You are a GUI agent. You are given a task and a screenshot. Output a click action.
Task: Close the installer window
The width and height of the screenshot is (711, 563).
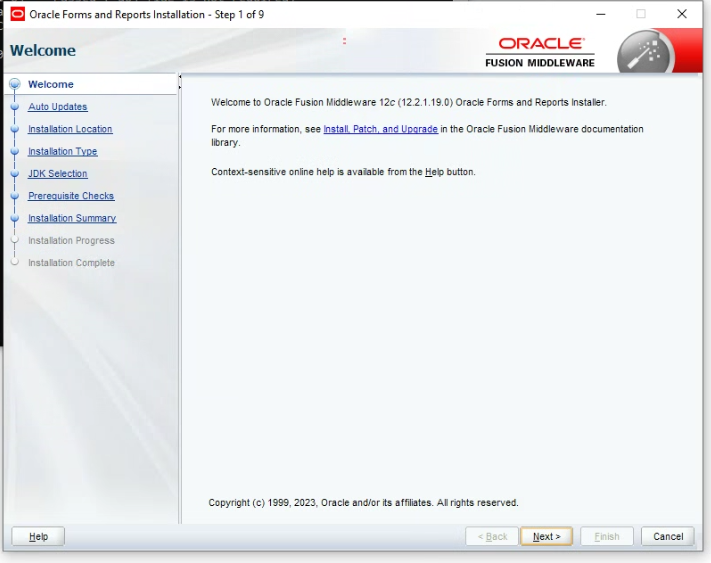pos(682,14)
